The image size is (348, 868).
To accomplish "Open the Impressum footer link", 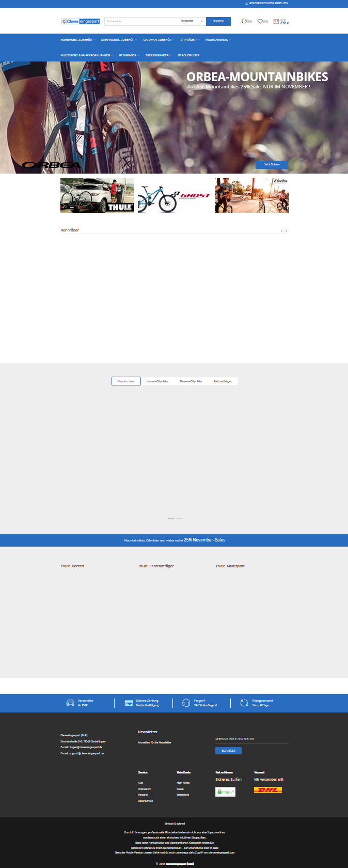I will pyautogui.click(x=145, y=789).
